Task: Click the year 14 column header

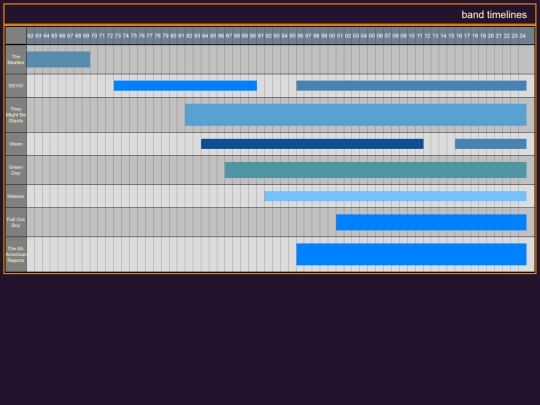Action: pos(443,36)
